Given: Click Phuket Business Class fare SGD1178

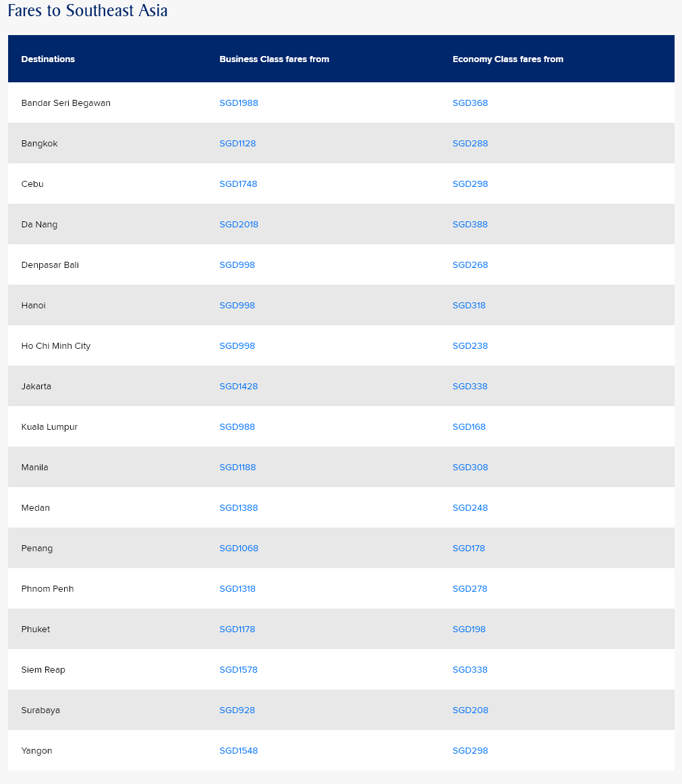Looking at the screenshot, I should (237, 629).
